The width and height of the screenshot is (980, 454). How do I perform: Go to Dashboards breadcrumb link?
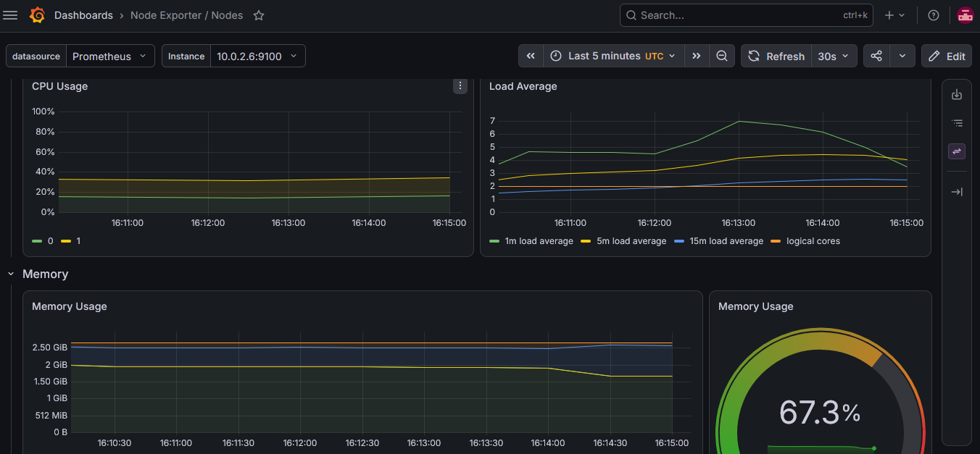(x=83, y=15)
